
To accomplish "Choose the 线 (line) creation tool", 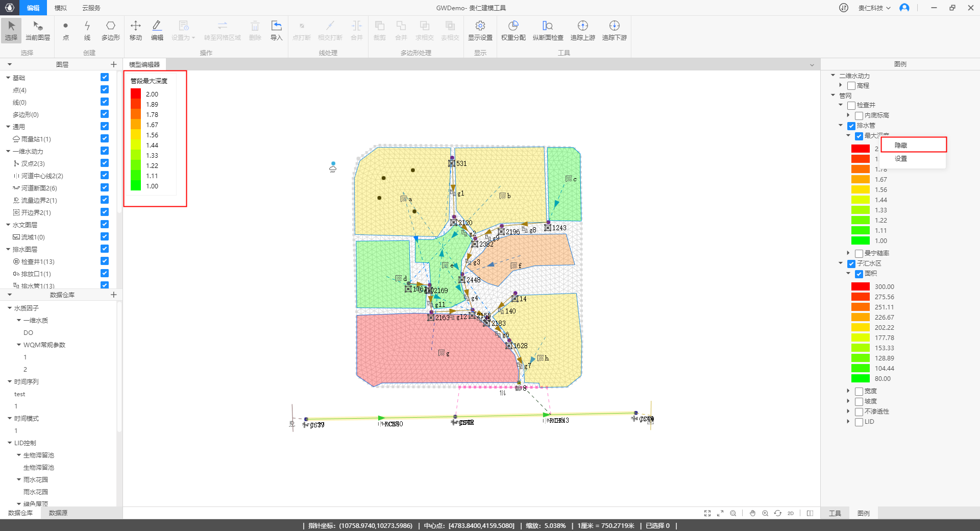I will (x=87, y=31).
